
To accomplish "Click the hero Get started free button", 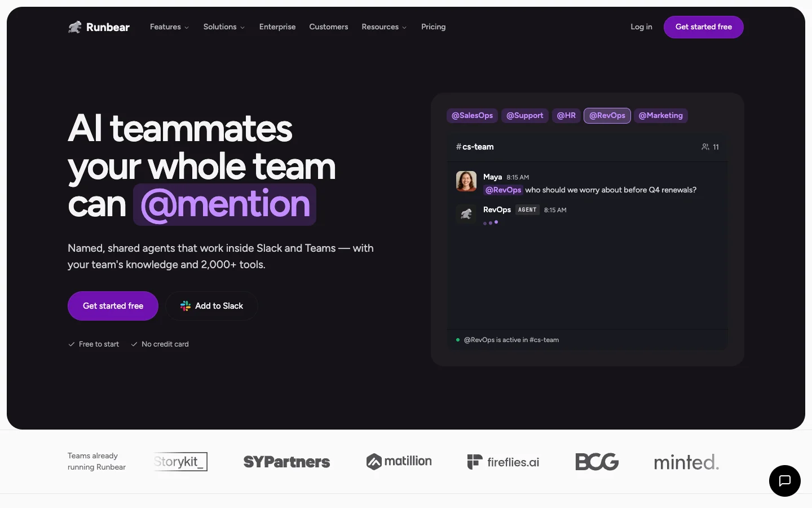I will pyautogui.click(x=113, y=306).
